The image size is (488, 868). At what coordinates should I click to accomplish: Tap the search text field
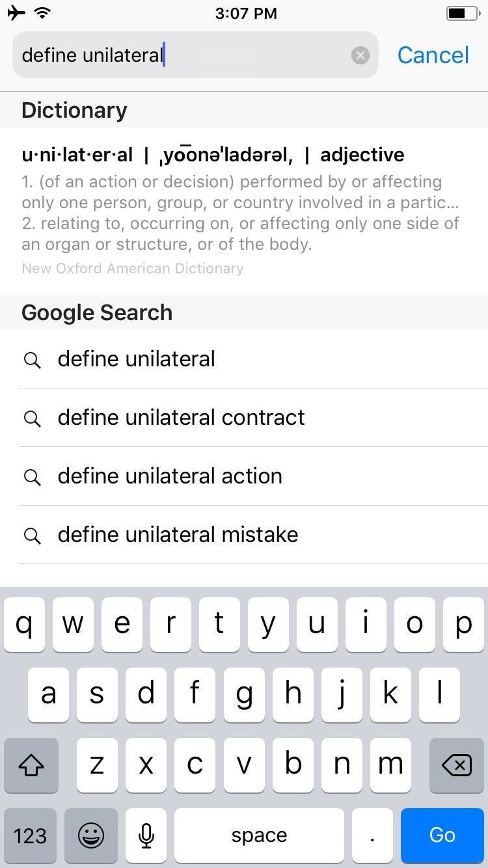(182, 55)
